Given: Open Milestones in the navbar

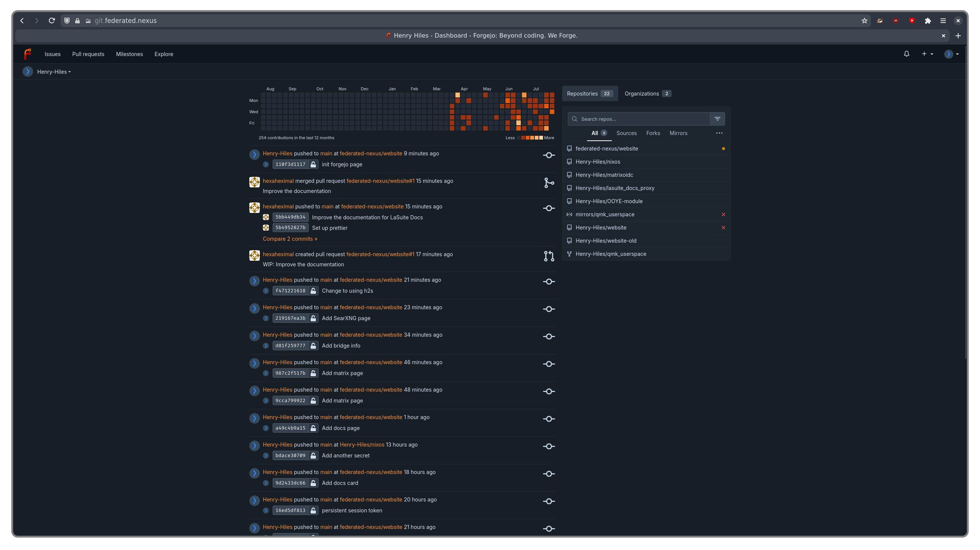Looking at the screenshot, I should [x=129, y=54].
